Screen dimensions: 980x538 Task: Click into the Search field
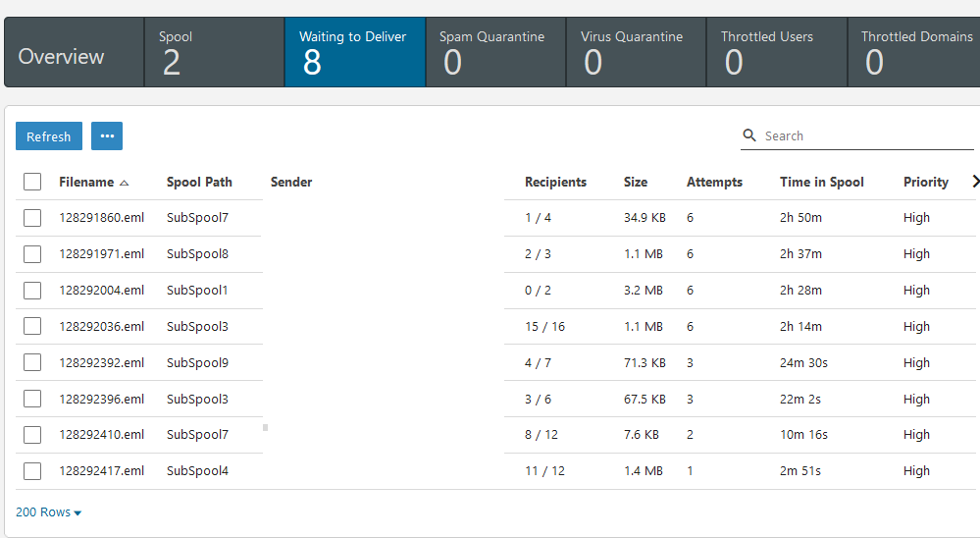pyautogui.click(x=863, y=136)
